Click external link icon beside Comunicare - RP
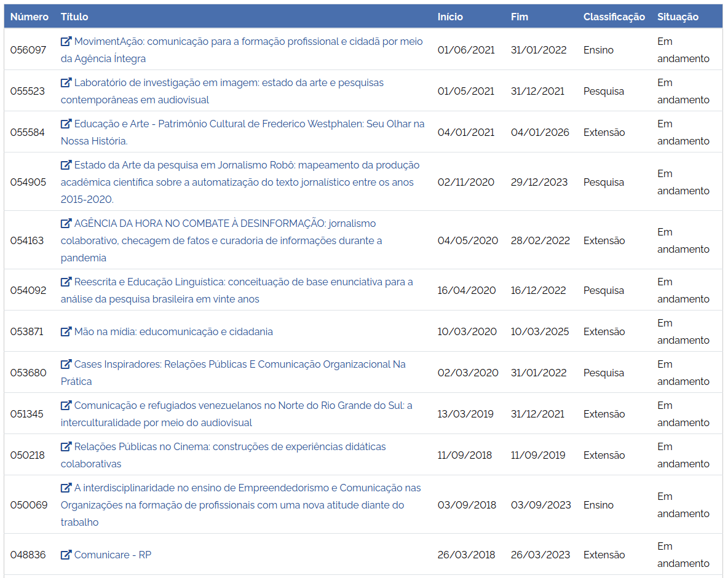The image size is (728, 578). click(66, 555)
